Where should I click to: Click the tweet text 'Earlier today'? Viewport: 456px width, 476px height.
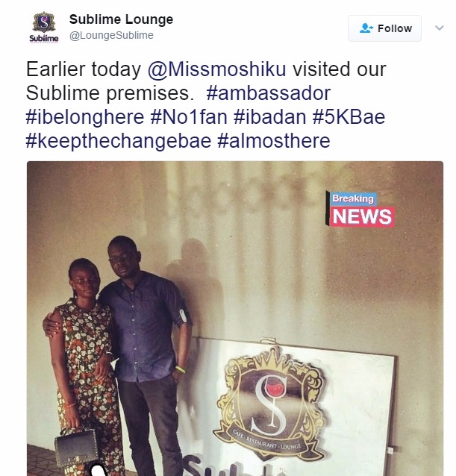click(84, 69)
